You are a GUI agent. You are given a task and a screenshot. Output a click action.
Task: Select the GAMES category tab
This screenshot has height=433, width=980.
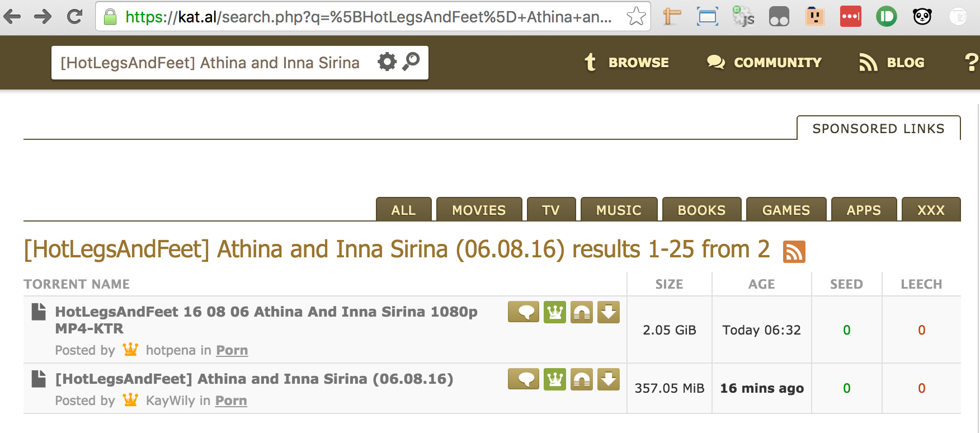pyautogui.click(x=786, y=210)
